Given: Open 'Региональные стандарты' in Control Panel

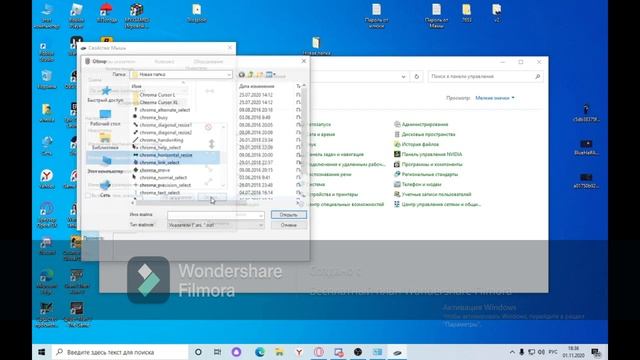Looking at the screenshot, I should pyautogui.click(x=426, y=174).
